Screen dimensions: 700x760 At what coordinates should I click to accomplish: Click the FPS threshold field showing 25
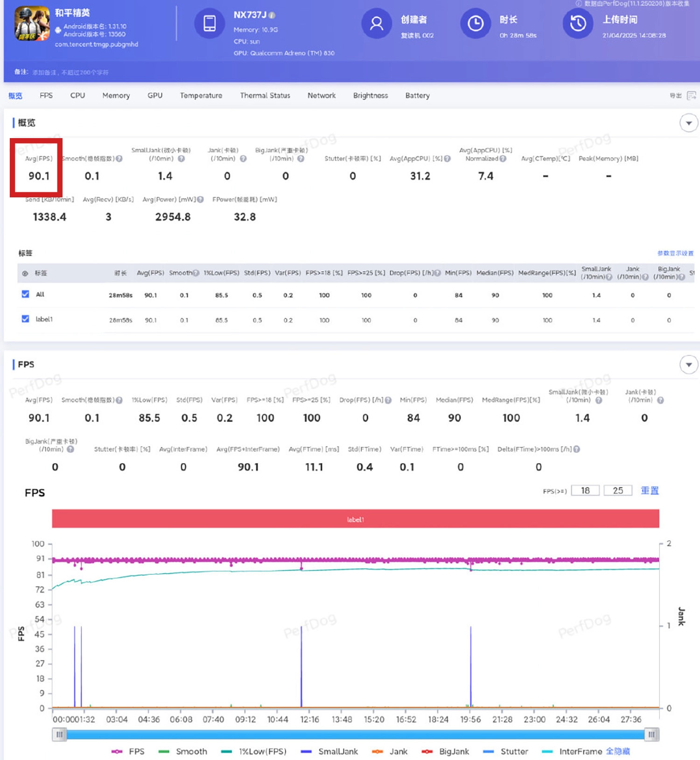[x=618, y=490]
